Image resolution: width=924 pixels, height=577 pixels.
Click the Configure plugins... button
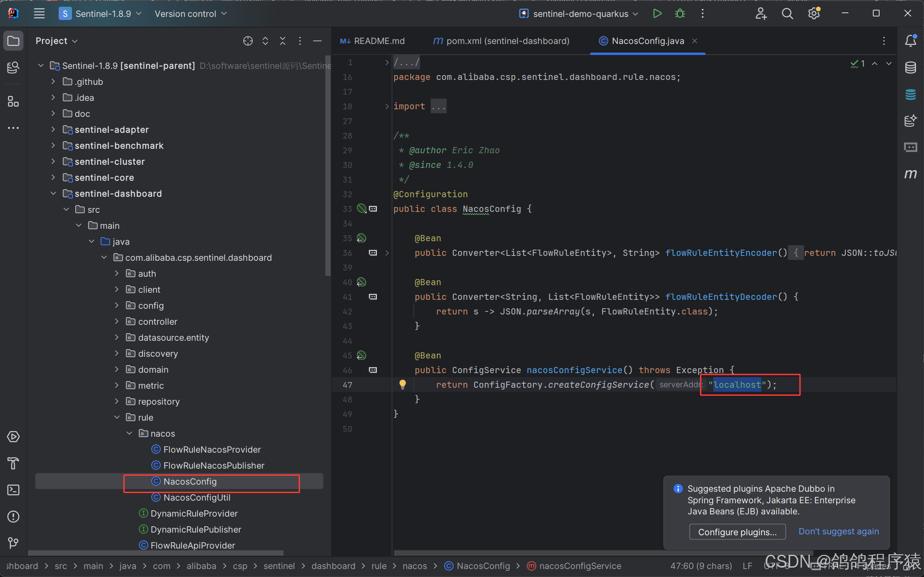[x=737, y=532]
